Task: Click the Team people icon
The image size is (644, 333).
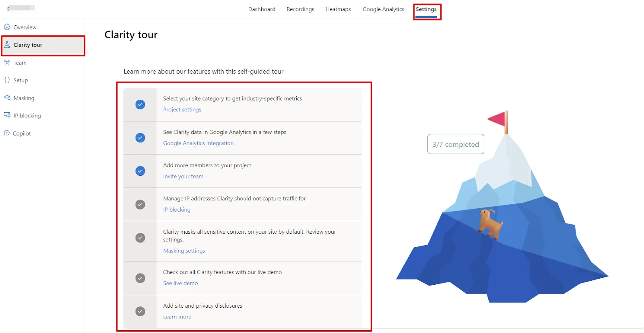Action: (7, 62)
